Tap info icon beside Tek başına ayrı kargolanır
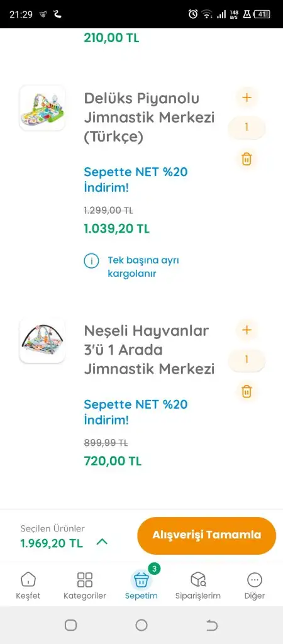Viewport: 283px width, 644px height. tap(92, 261)
